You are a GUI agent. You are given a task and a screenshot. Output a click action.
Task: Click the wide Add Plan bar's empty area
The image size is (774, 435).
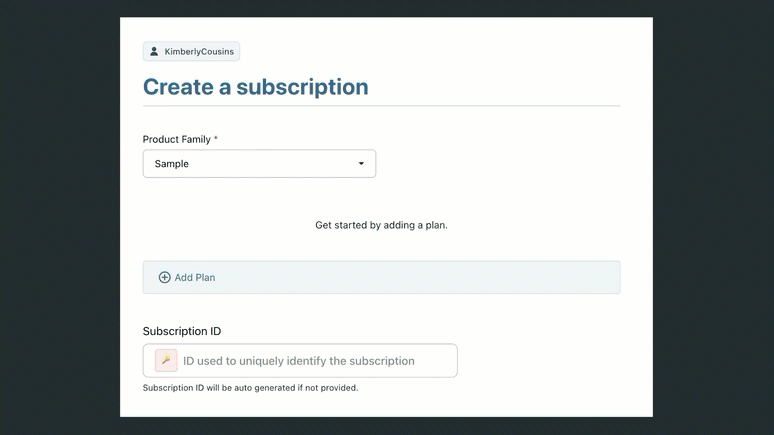coord(420,277)
